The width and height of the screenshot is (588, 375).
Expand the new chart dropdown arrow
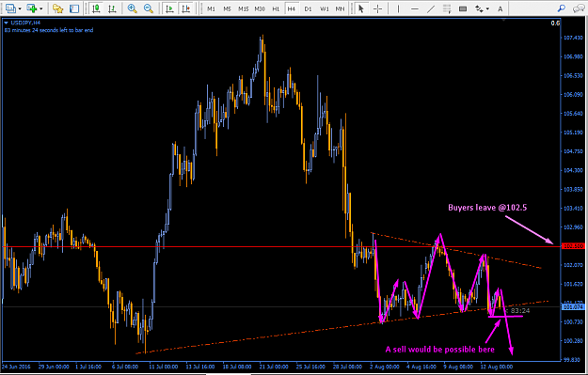(x=20, y=8)
